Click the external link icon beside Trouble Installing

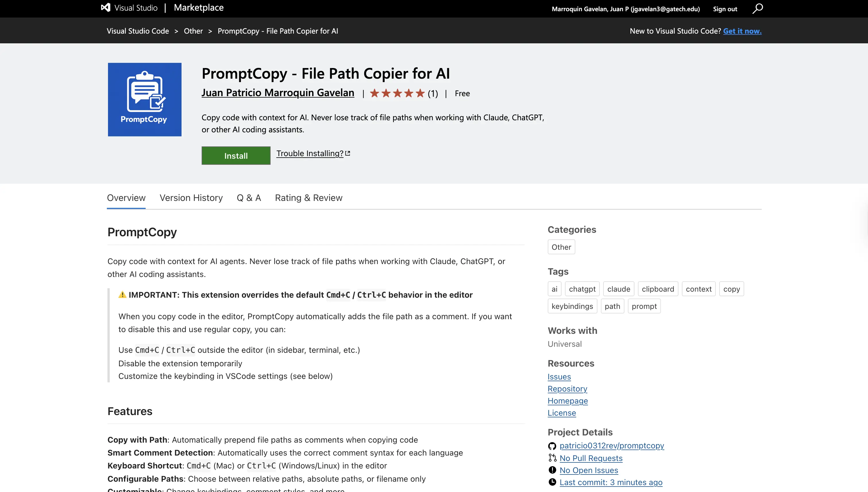348,153
